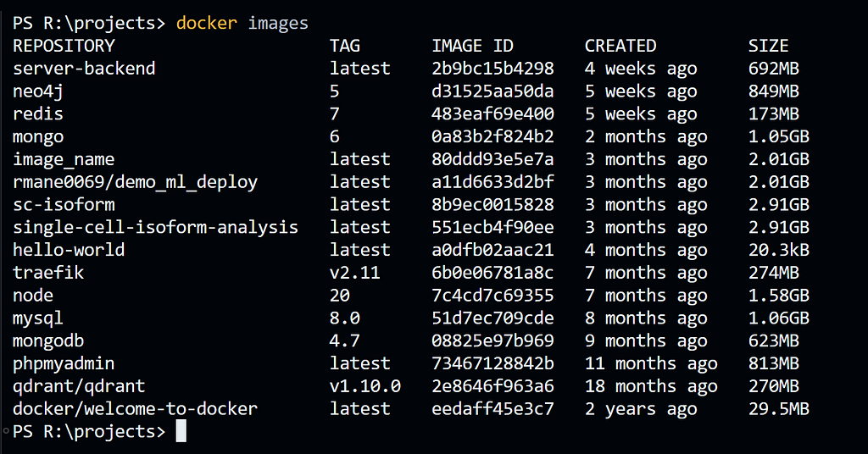
Task: Click the traefik tag 'v2.11'
Action: tap(355, 273)
